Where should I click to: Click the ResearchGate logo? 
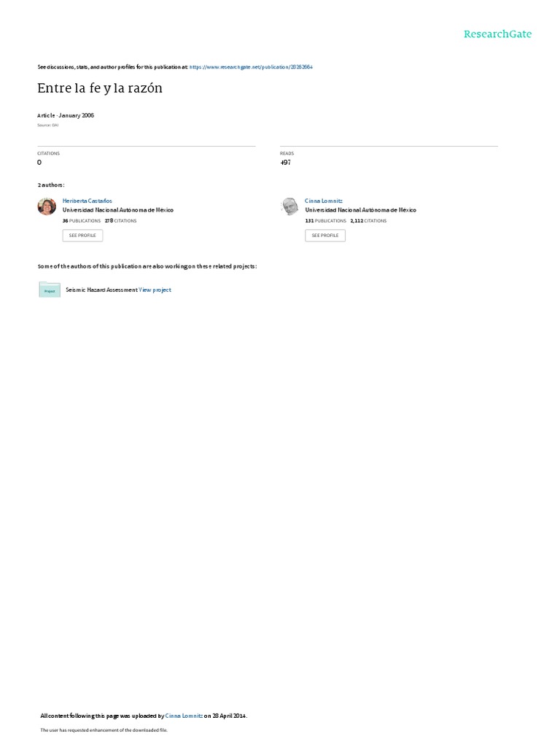click(x=497, y=34)
